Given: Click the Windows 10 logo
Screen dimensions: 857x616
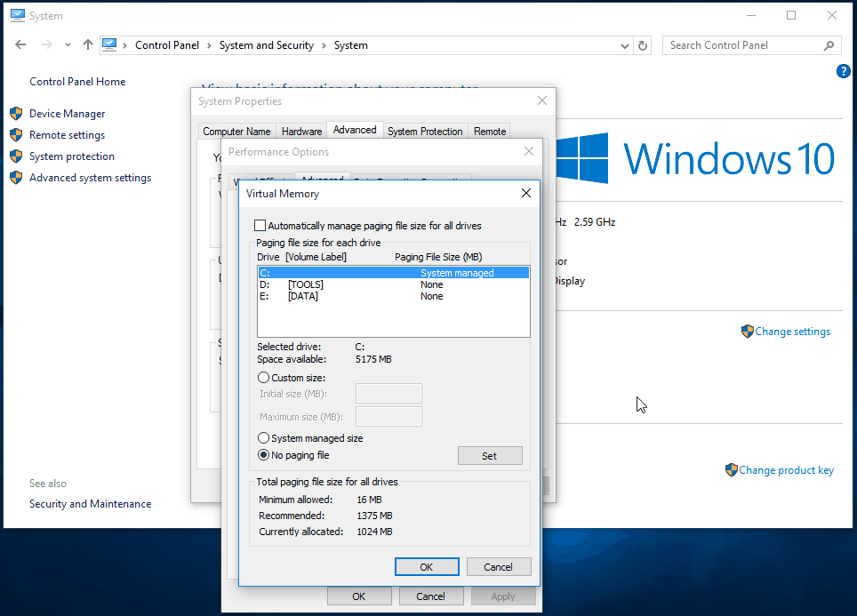Looking at the screenshot, I should pos(695,158).
